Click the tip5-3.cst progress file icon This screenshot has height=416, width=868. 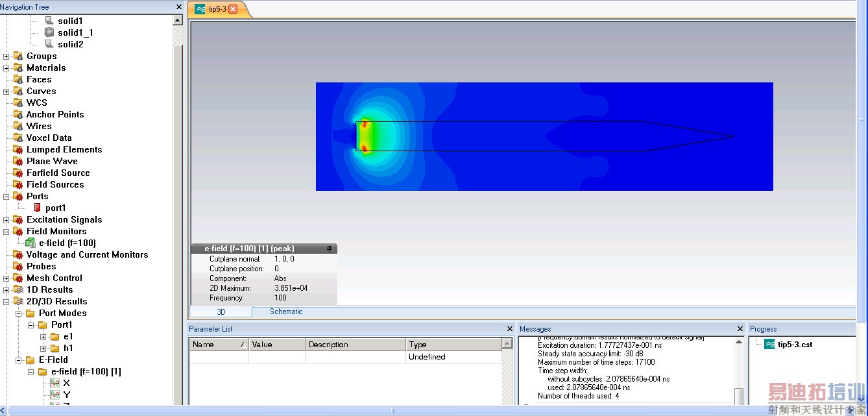coord(769,344)
